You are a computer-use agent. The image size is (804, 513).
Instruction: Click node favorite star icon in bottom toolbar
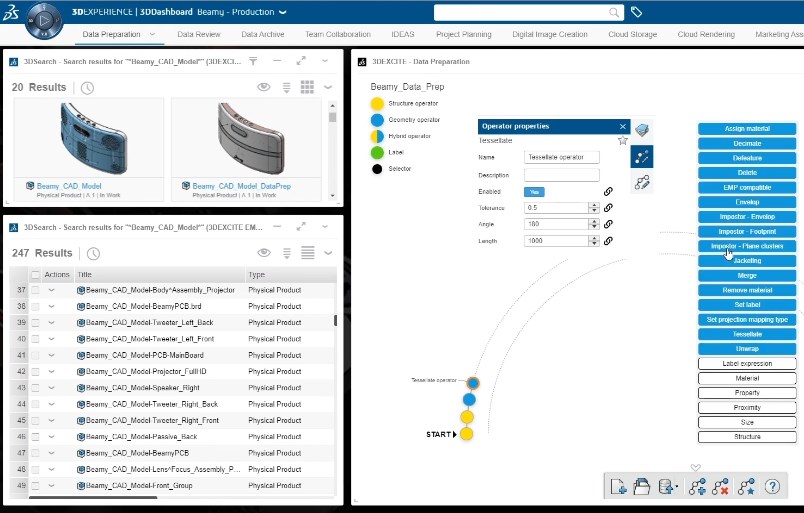tap(746, 486)
